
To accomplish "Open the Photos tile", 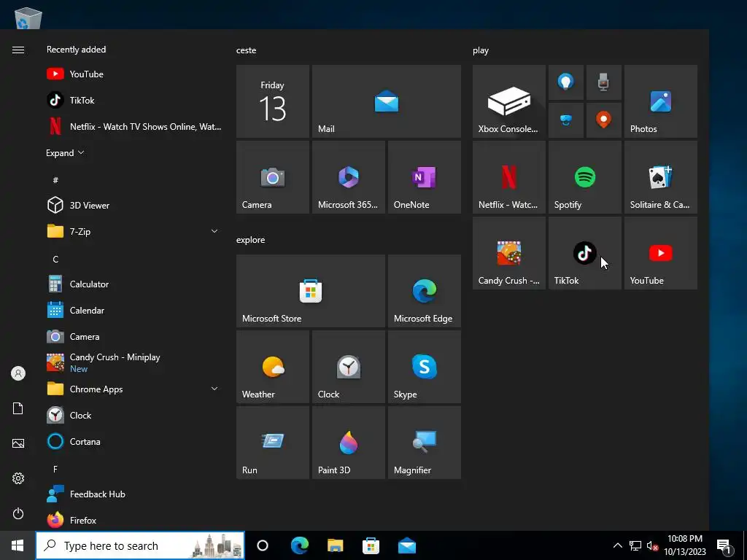I will point(661,101).
